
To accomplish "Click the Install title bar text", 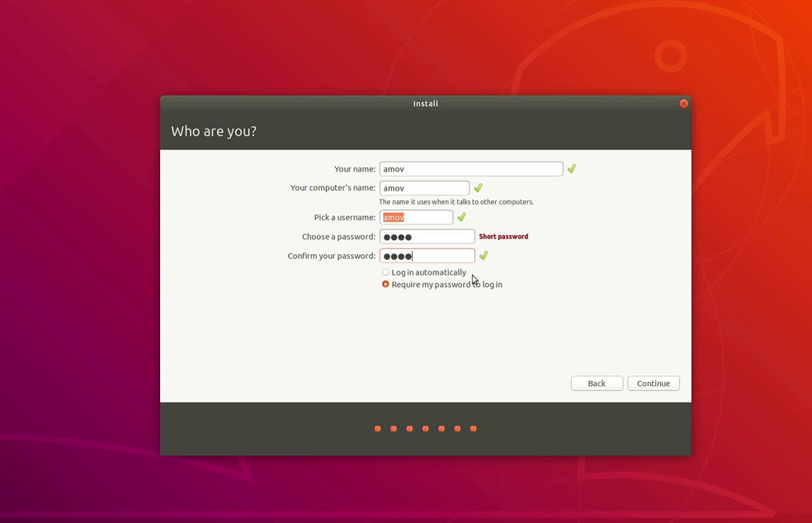I will 425,104.
